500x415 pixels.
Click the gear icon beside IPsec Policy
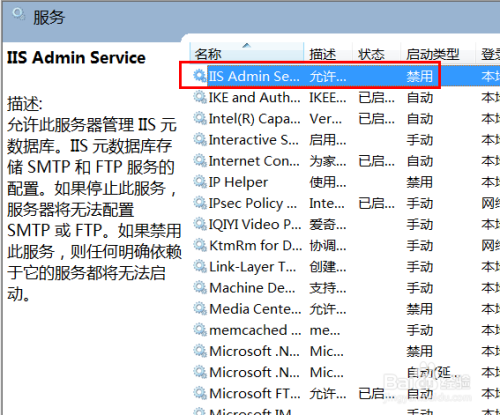[200, 203]
